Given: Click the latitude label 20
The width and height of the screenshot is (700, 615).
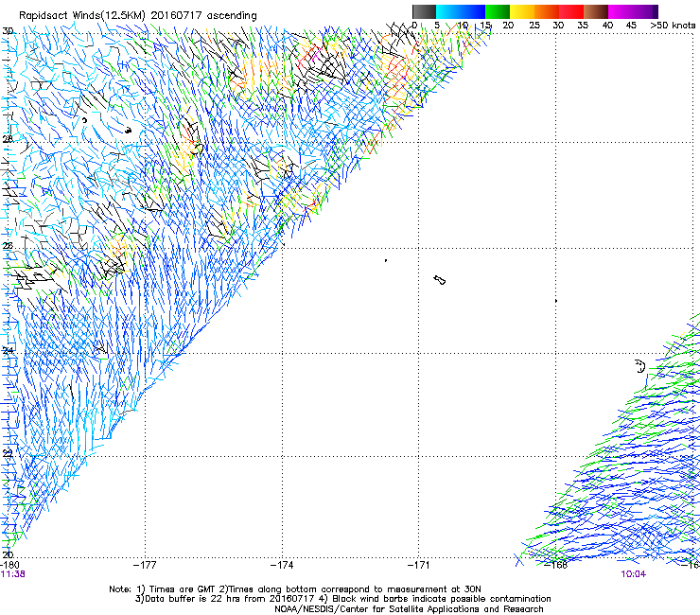Looking at the screenshot, I should click(8, 554).
